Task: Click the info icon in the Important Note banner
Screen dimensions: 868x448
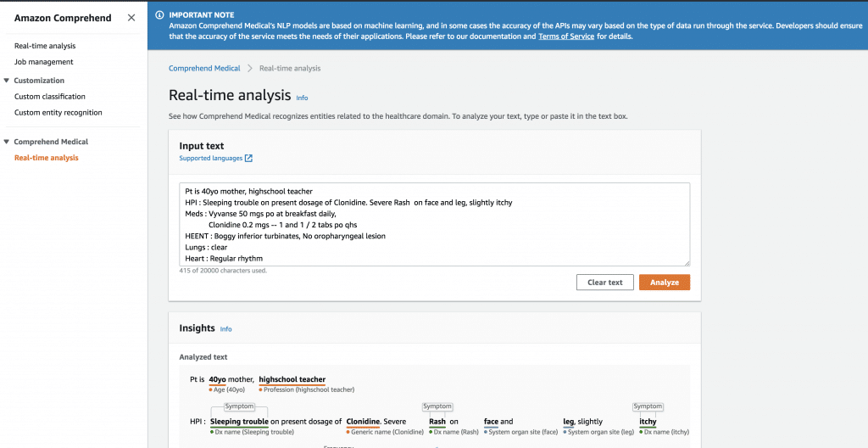Action: pyautogui.click(x=160, y=15)
